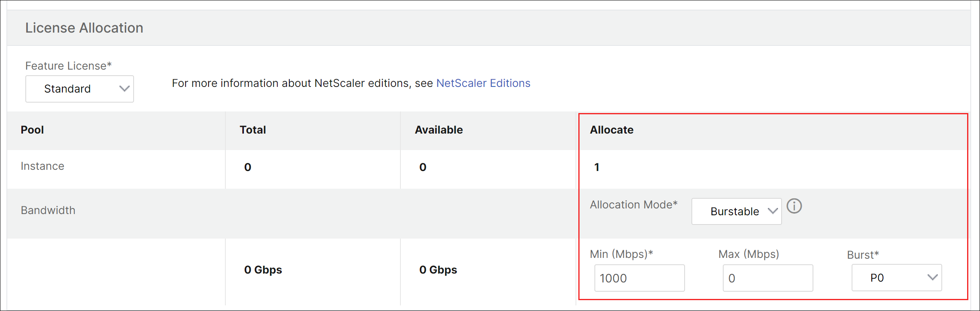Click the License Allocation section title
This screenshot has height=311, width=980.
click(x=84, y=28)
